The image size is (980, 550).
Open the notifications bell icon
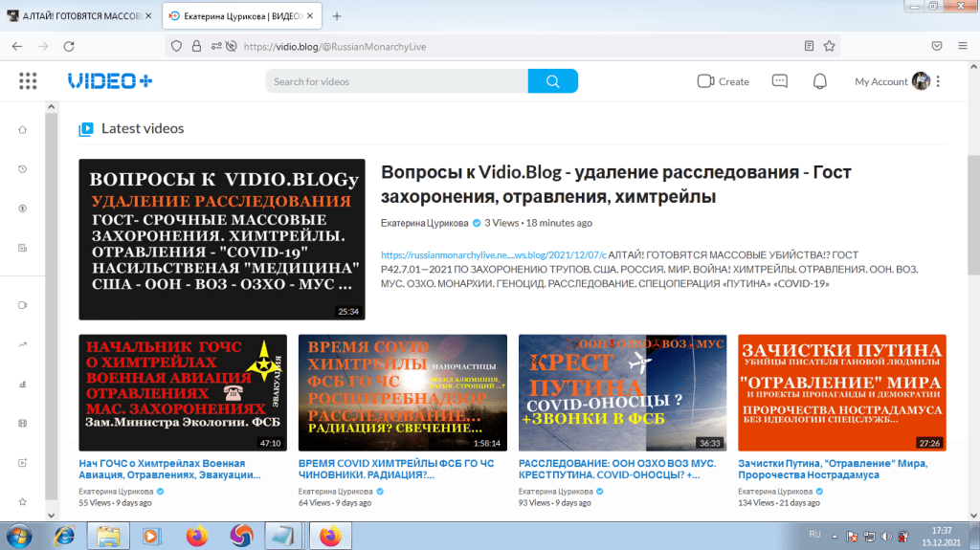point(819,81)
